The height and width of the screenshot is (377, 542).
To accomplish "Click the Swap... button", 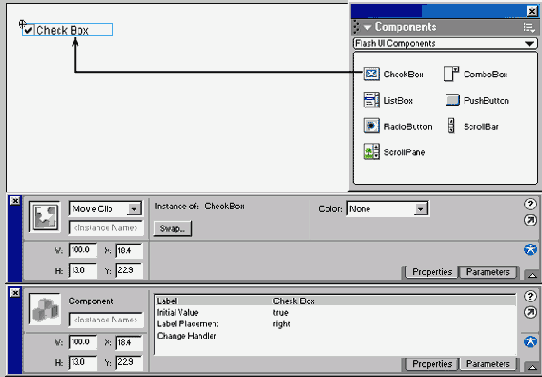I will coord(172,228).
